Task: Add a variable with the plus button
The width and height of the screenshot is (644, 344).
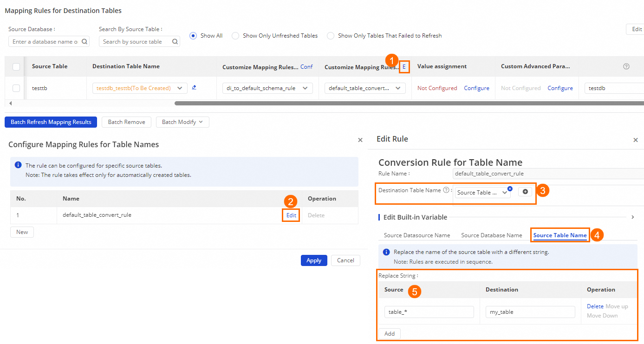Action: tap(525, 192)
